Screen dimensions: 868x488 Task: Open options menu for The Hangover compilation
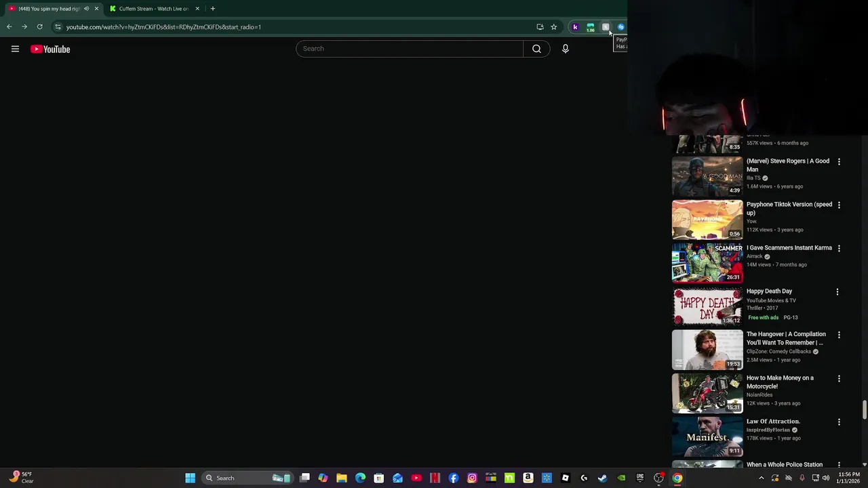coord(839,335)
